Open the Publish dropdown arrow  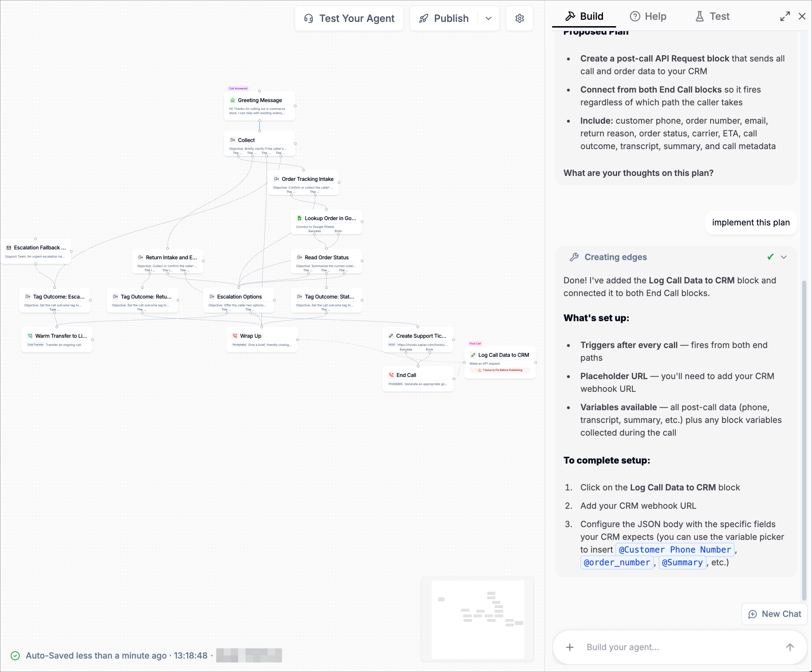[x=488, y=18]
